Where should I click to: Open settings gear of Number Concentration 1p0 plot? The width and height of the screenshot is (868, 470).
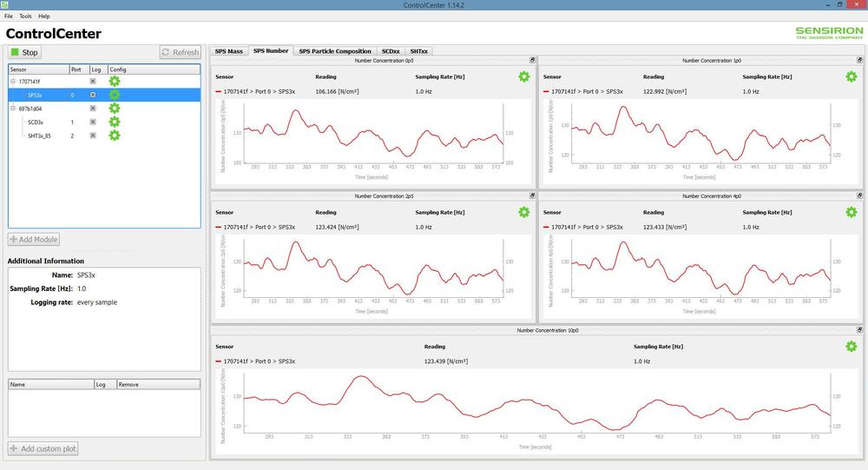tap(851, 76)
